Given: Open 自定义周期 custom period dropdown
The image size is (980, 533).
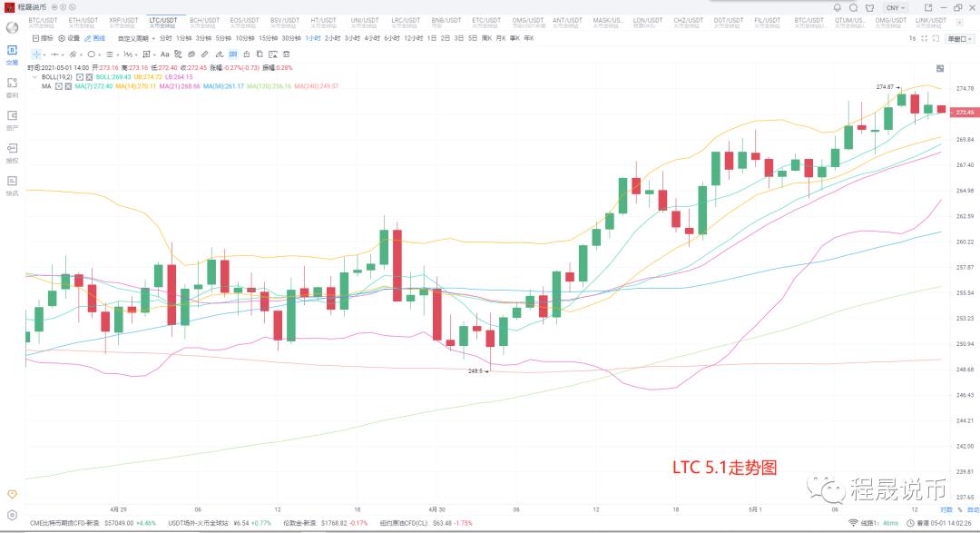Looking at the screenshot, I should click(x=136, y=38).
